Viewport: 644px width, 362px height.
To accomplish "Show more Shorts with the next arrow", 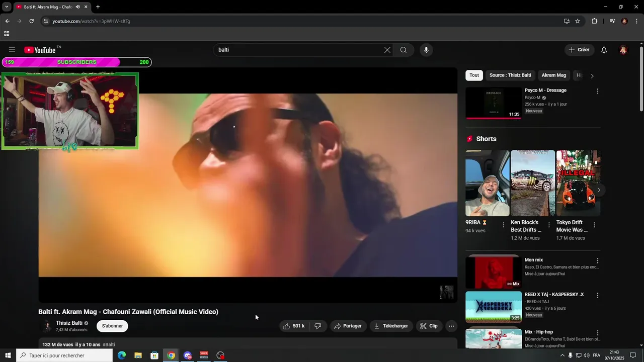I will [599, 190].
